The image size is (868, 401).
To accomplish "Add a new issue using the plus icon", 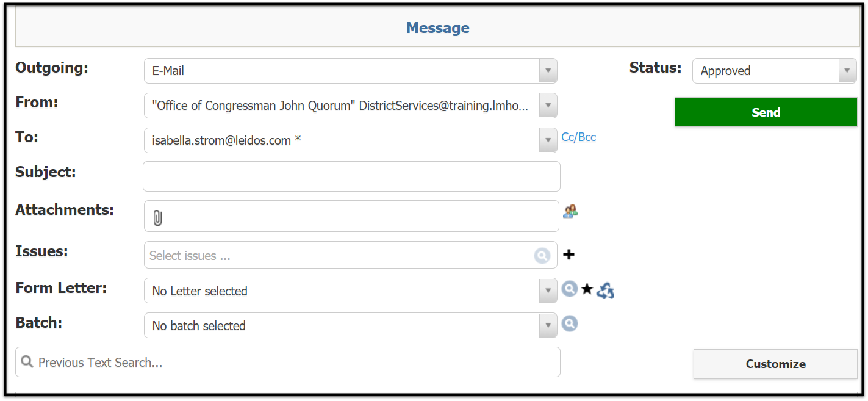I will coord(569,255).
